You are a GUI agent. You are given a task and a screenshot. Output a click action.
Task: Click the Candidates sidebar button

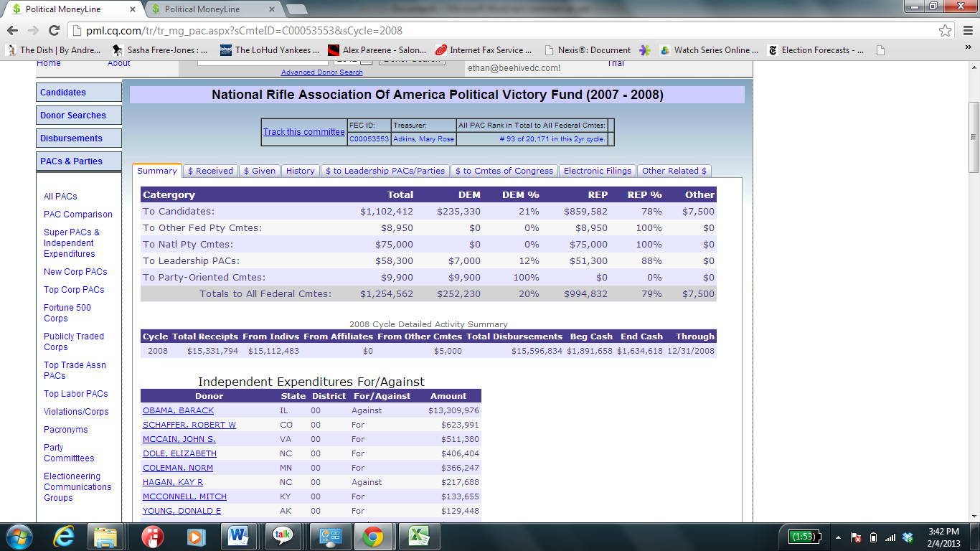point(79,93)
